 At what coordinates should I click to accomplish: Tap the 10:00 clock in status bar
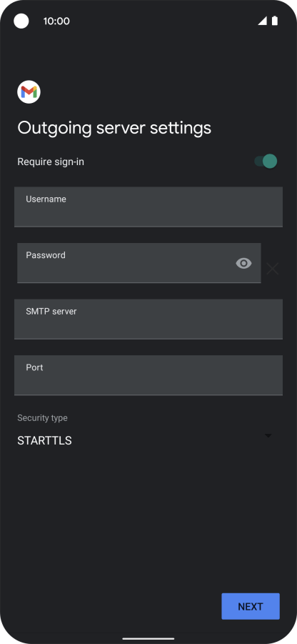[56, 21]
